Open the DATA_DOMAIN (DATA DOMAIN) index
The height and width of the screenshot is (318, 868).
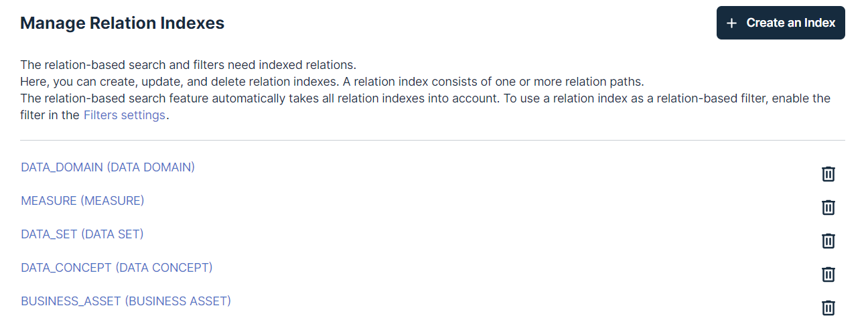pos(108,167)
